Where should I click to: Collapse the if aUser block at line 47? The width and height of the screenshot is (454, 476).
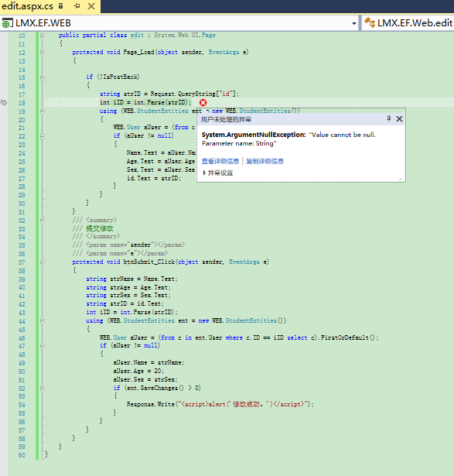(x=43, y=346)
